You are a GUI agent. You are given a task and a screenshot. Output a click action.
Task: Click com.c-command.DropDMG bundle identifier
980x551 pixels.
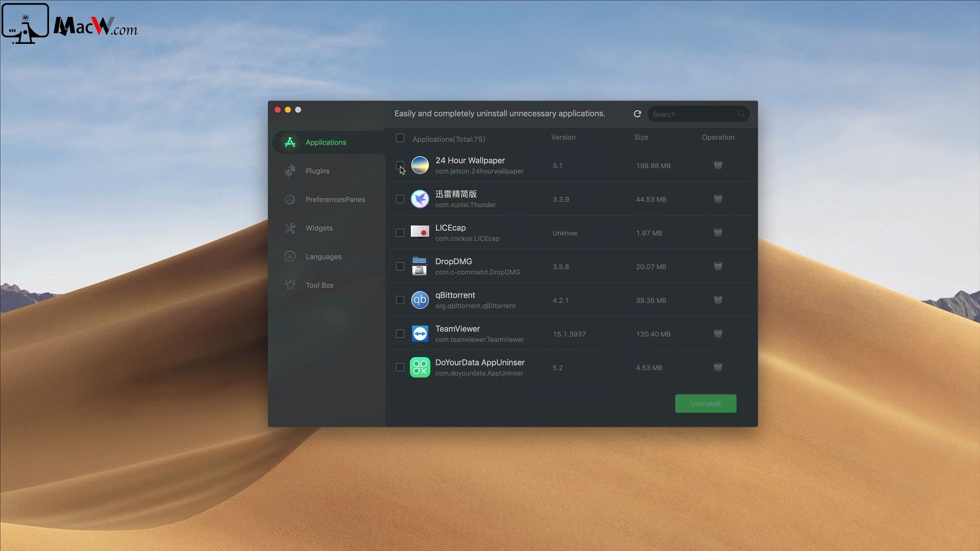[478, 272]
